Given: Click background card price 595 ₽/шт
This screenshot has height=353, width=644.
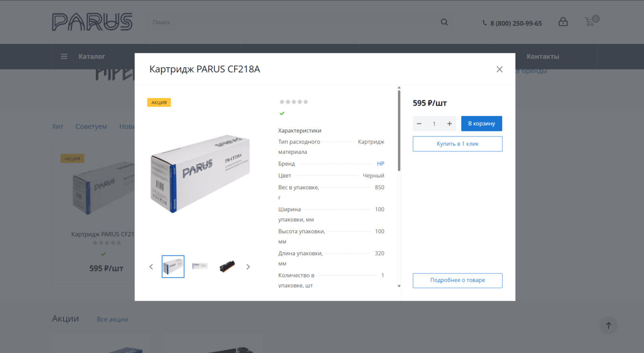Looking at the screenshot, I should [106, 268].
